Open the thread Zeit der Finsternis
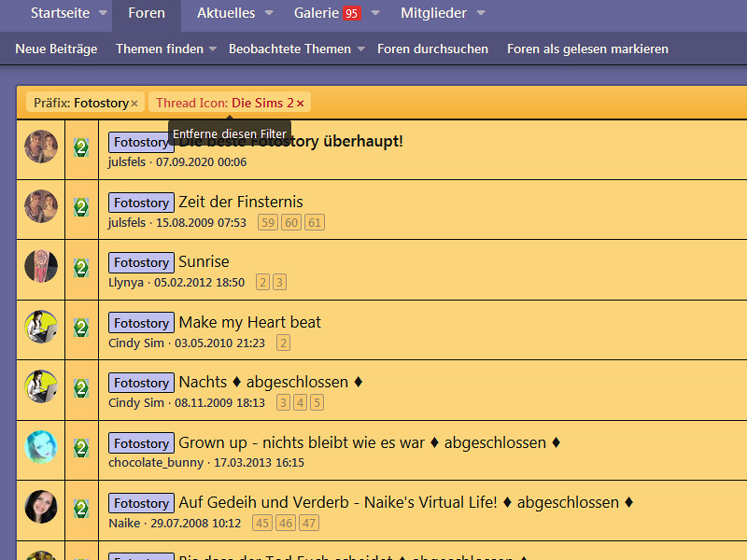 point(241,202)
